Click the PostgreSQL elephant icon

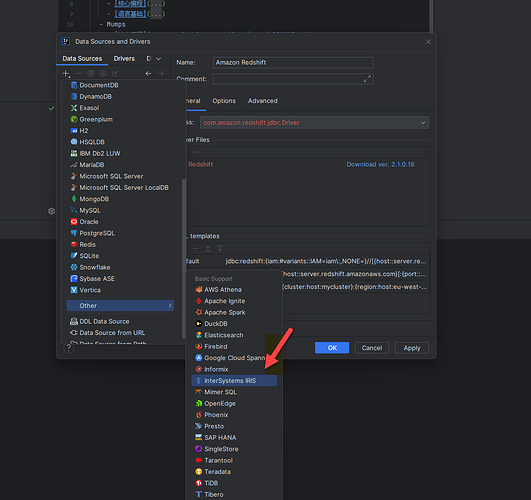(74, 233)
